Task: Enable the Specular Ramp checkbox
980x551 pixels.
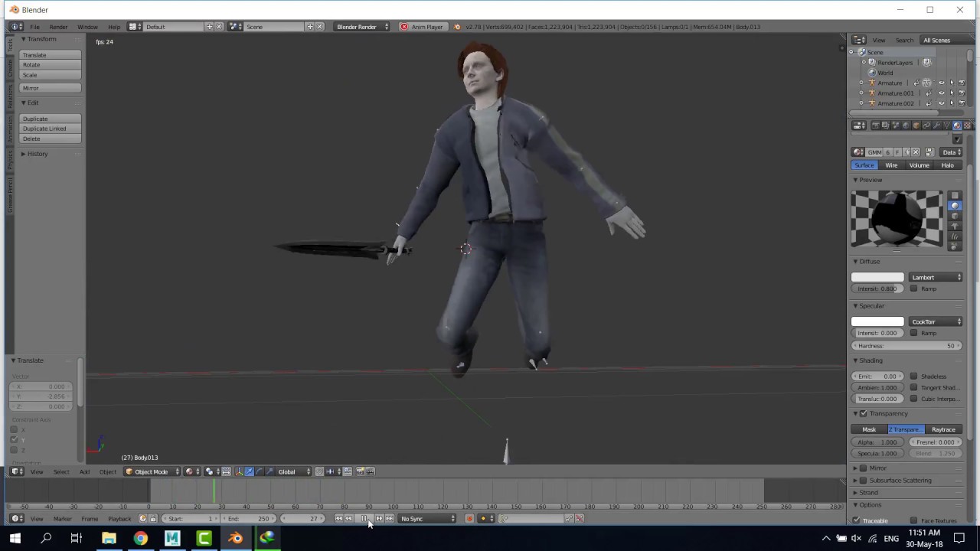Action: 913,333
